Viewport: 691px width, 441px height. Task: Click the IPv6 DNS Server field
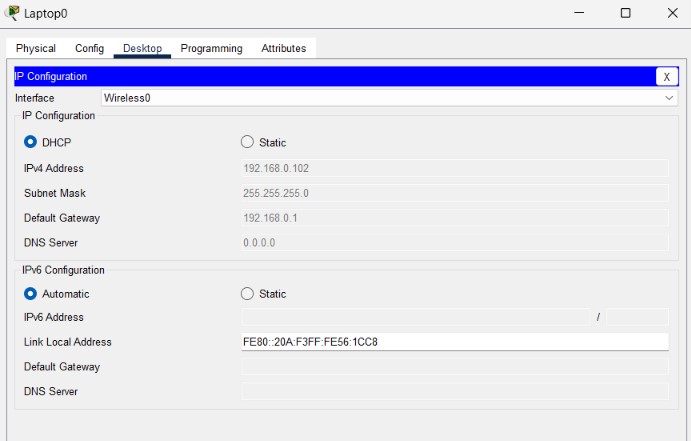tap(455, 391)
